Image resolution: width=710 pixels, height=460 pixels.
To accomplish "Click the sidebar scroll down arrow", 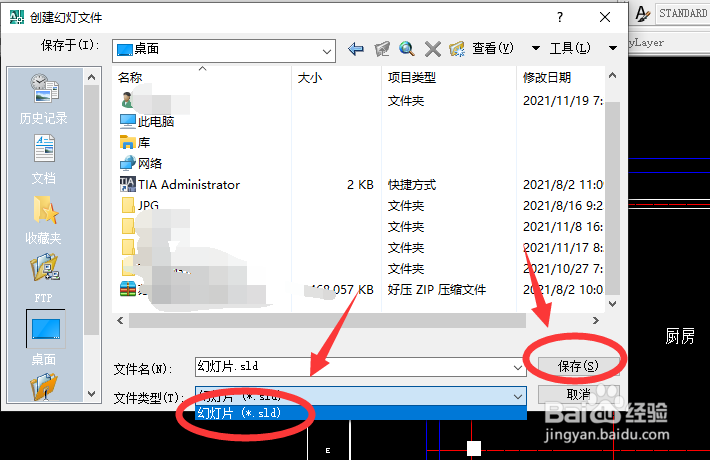I will [91, 394].
